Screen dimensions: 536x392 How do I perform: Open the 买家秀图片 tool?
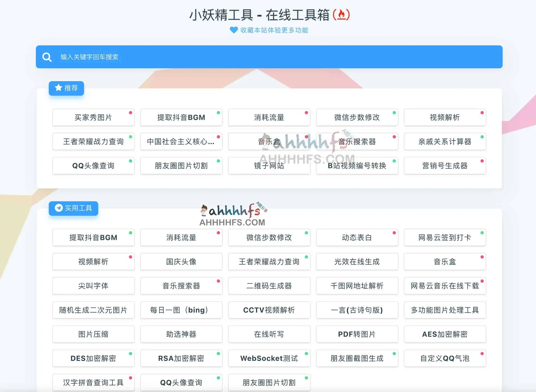coord(93,117)
